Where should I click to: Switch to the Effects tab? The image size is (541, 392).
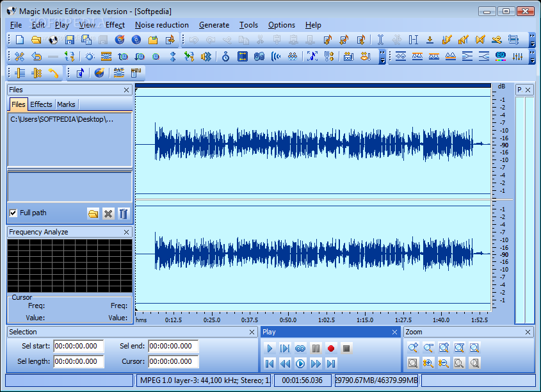point(41,104)
